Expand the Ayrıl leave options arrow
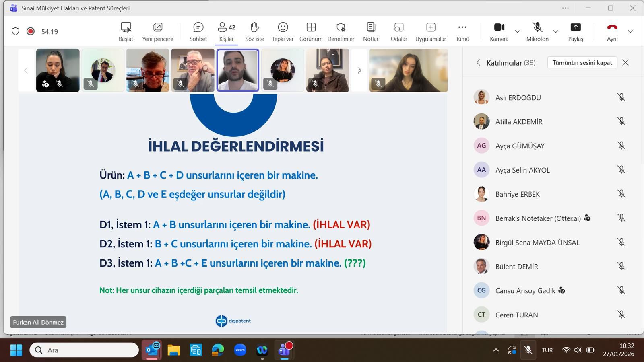 [631, 31]
